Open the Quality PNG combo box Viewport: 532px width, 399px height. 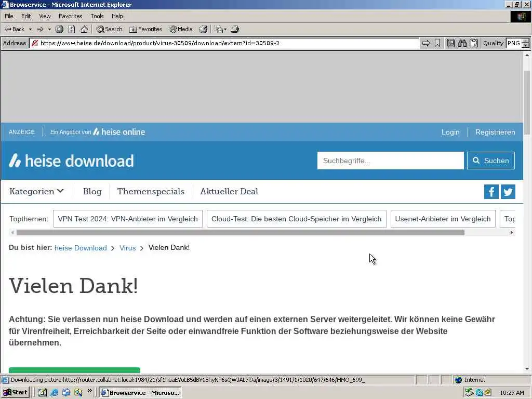(514, 43)
